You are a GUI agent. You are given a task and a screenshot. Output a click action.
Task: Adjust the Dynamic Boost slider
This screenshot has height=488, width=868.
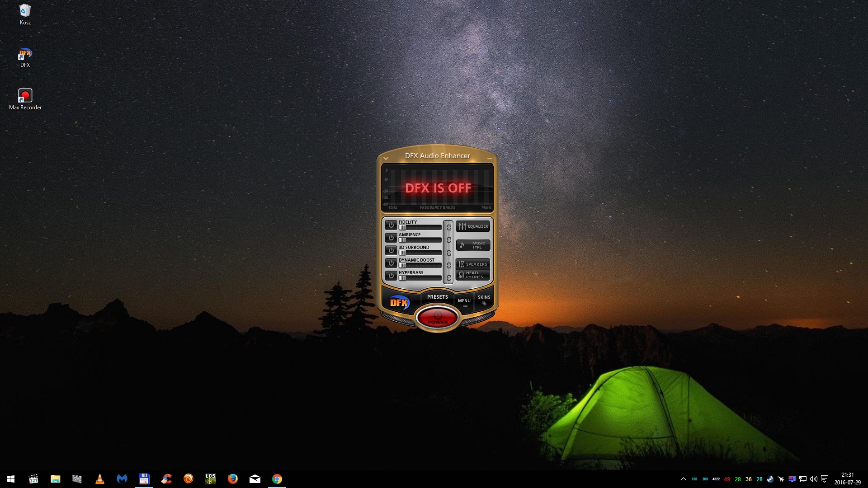coord(420,265)
